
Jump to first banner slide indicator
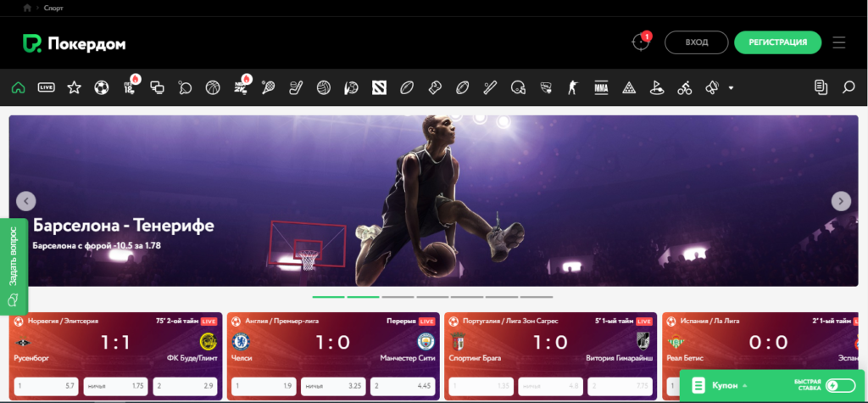point(328,297)
